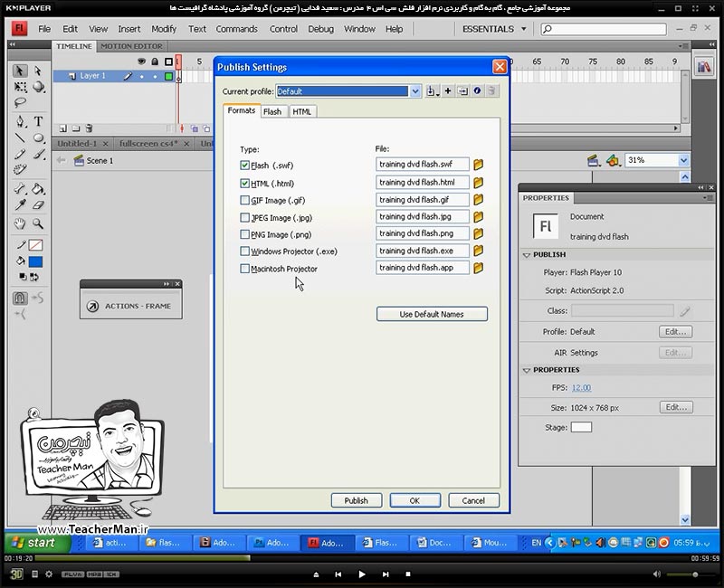The width and height of the screenshot is (724, 588).
Task: Toggle Snap to Objects magnet
Action: [x=20, y=299]
